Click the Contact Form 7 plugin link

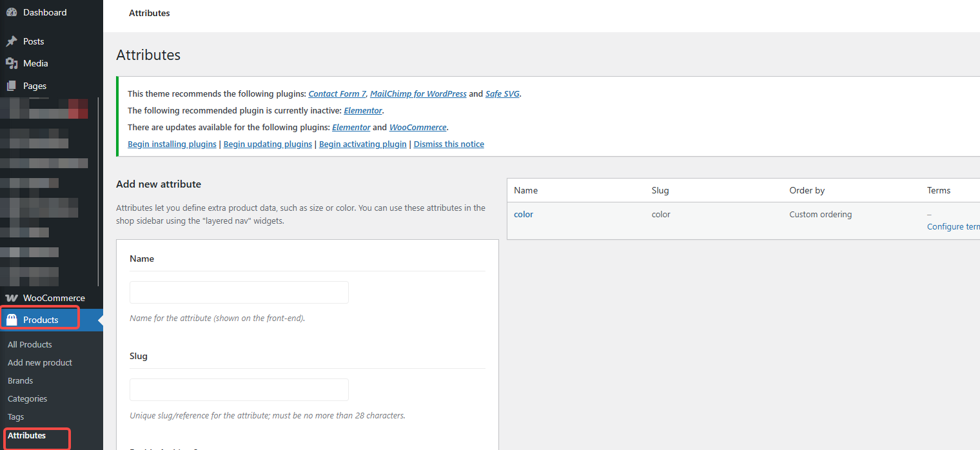(x=337, y=93)
